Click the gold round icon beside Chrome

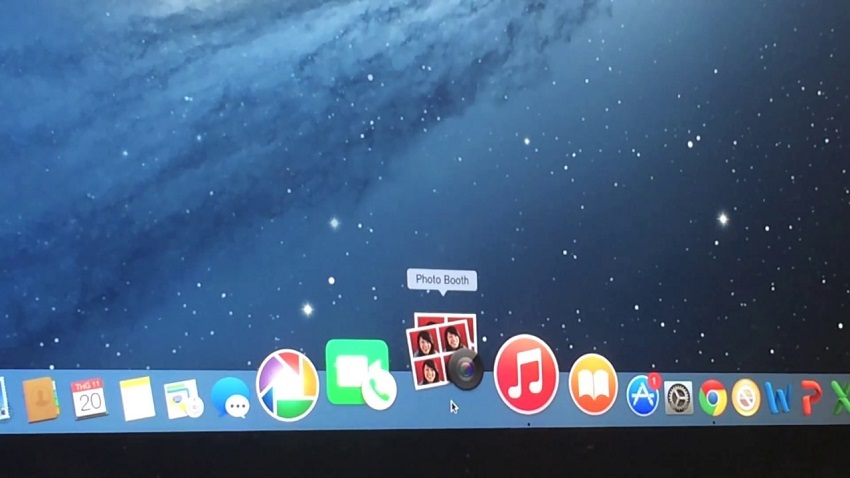coord(746,398)
